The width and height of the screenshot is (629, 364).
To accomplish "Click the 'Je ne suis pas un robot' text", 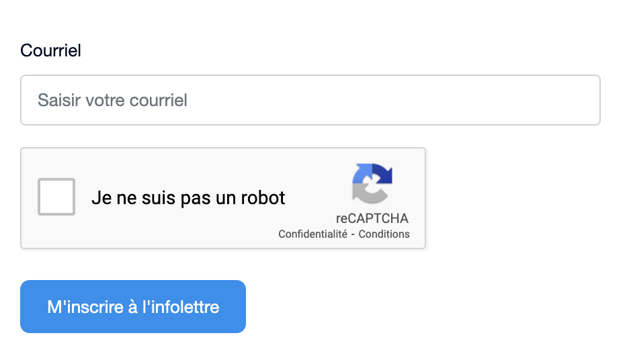I will (188, 198).
